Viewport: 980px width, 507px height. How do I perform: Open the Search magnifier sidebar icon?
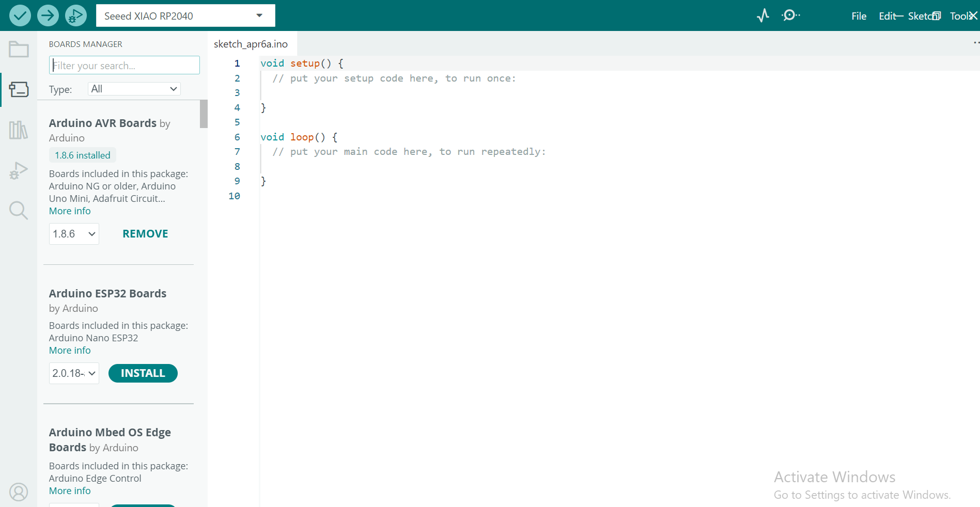click(19, 210)
